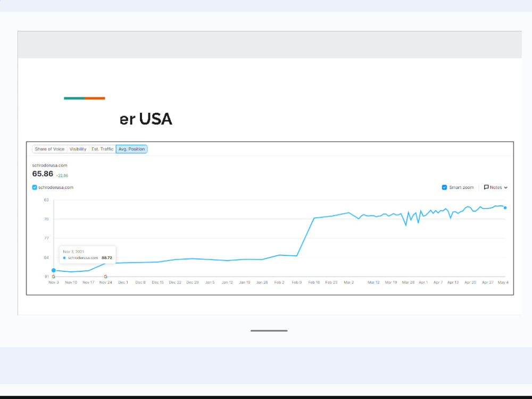Select the Avg. Position tab
This screenshot has height=399, width=532.
pos(131,149)
